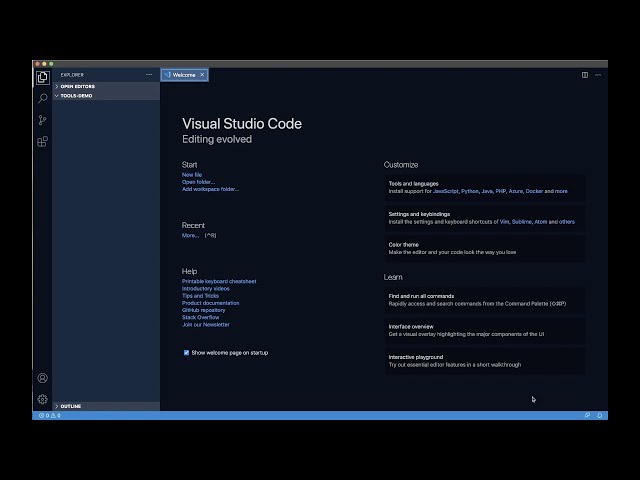Toggle Show welcome page on startup checkbox
The width and height of the screenshot is (640, 480).
186,353
